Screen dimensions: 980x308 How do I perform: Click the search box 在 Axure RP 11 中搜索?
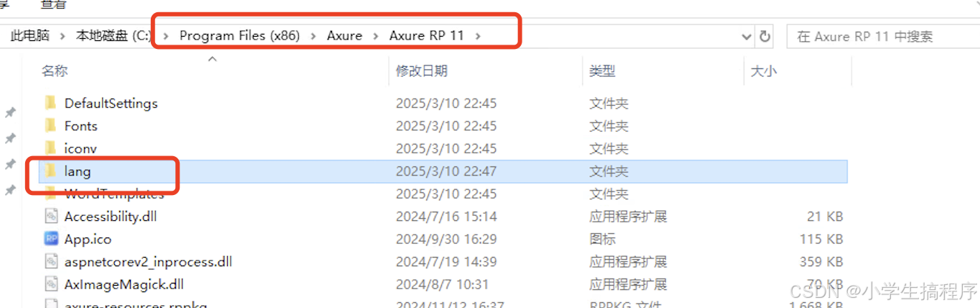click(x=883, y=36)
